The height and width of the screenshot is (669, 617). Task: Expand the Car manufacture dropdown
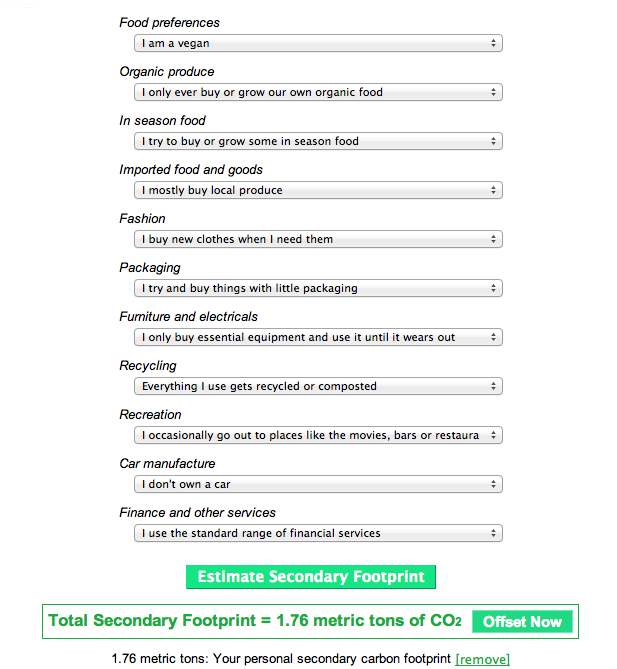pos(318,484)
